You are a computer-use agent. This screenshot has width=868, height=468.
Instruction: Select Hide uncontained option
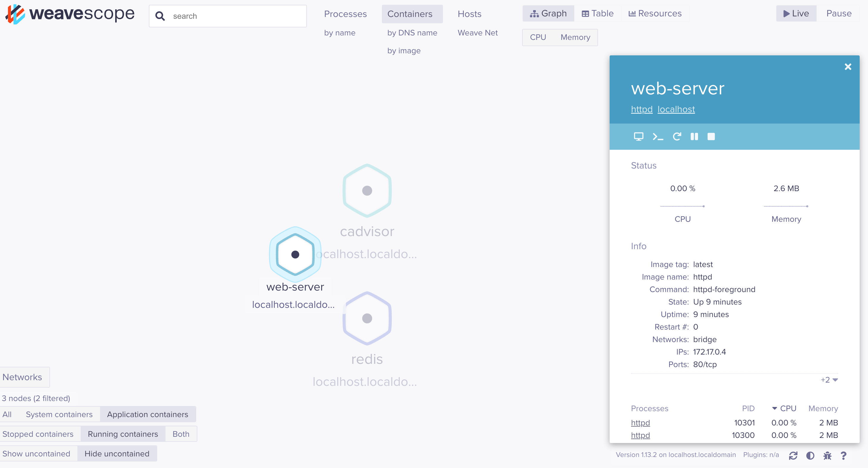pos(117,453)
